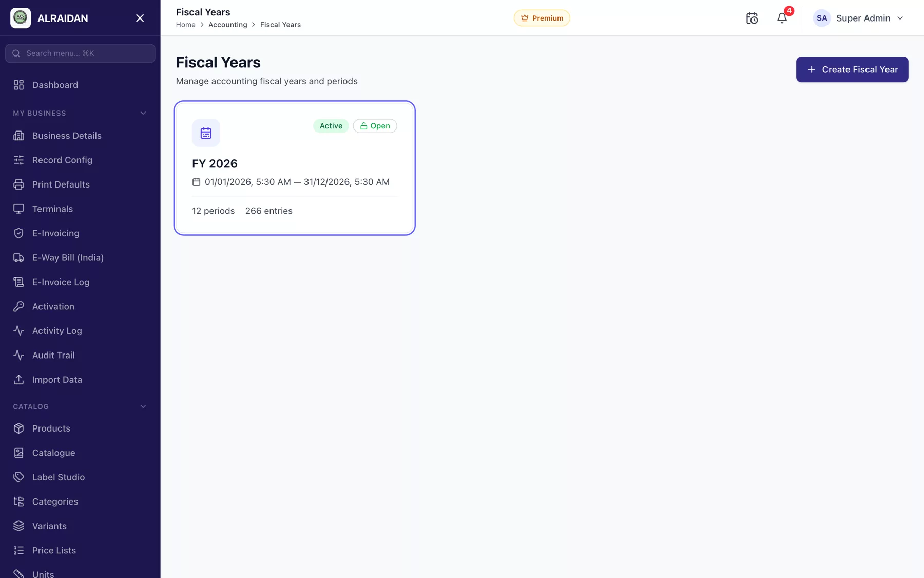
Task: Click the Dashboard grid icon
Action: 18,85
